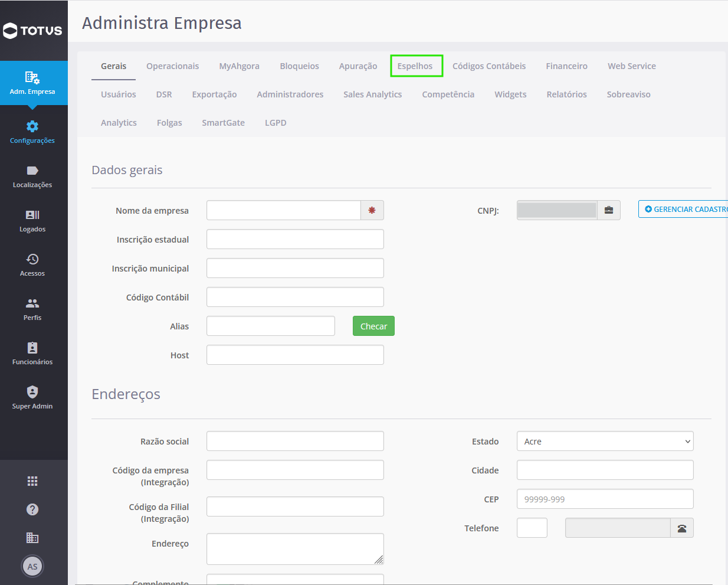
Task: Focus the Código da empresa (Integração) field
Action: (x=295, y=470)
